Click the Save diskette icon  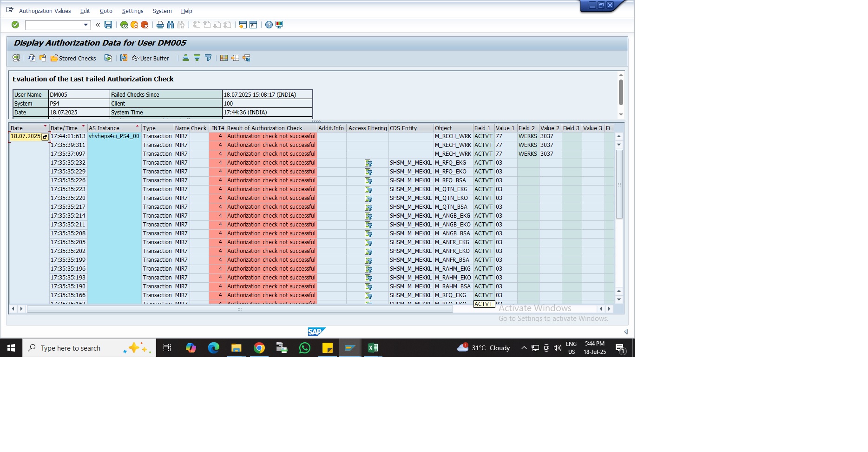(108, 25)
